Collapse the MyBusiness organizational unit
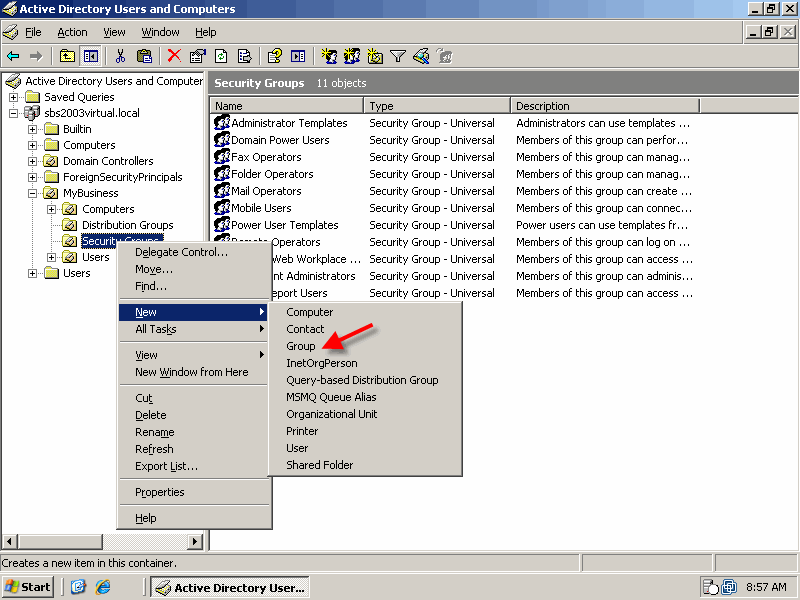 pos(33,193)
